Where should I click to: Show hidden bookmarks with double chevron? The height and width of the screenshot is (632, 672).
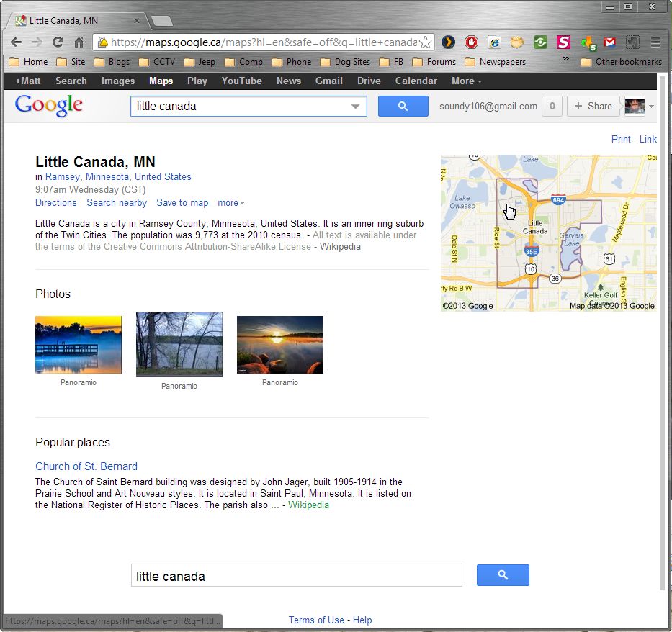point(565,58)
